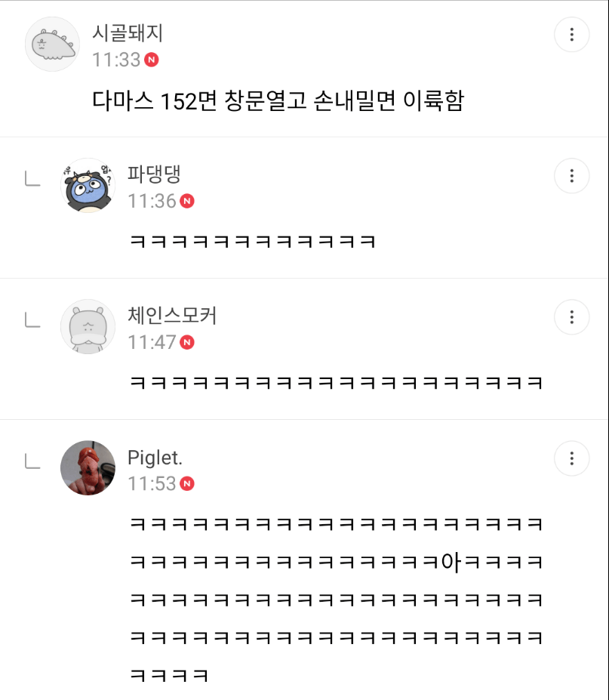Viewport: 609px width, 700px height.
Task: Open the Piglet. username profile
Action: click(x=155, y=457)
